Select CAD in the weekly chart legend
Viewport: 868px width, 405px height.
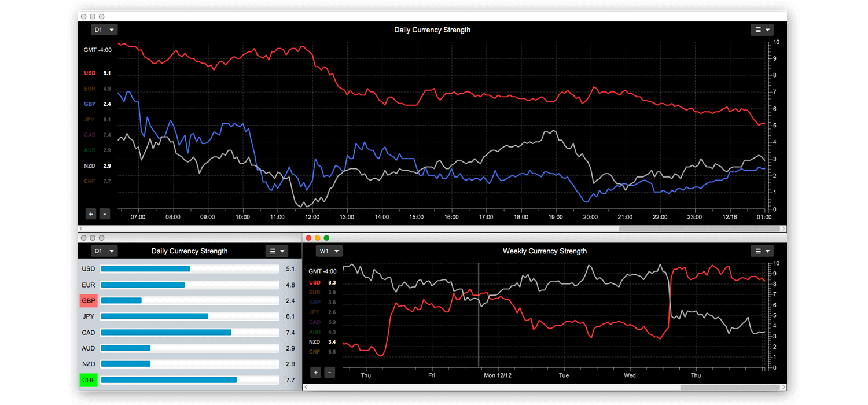click(314, 322)
